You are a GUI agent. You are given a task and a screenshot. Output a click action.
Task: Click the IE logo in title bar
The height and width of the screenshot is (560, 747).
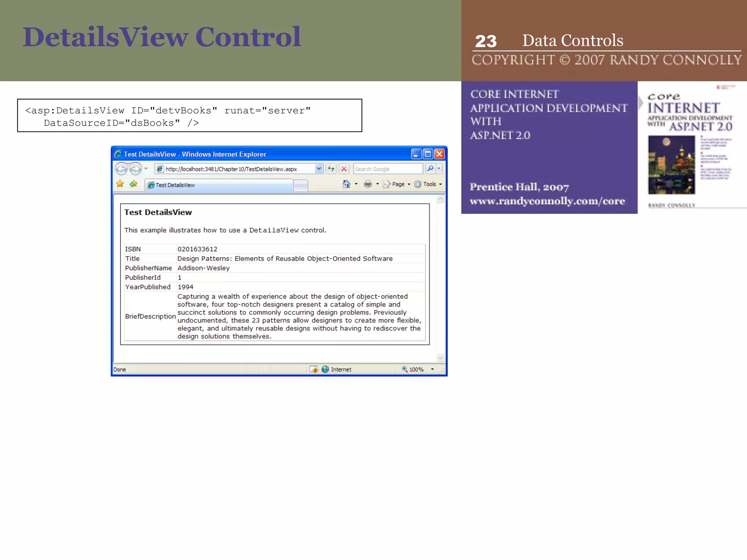(x=118, y=154)
